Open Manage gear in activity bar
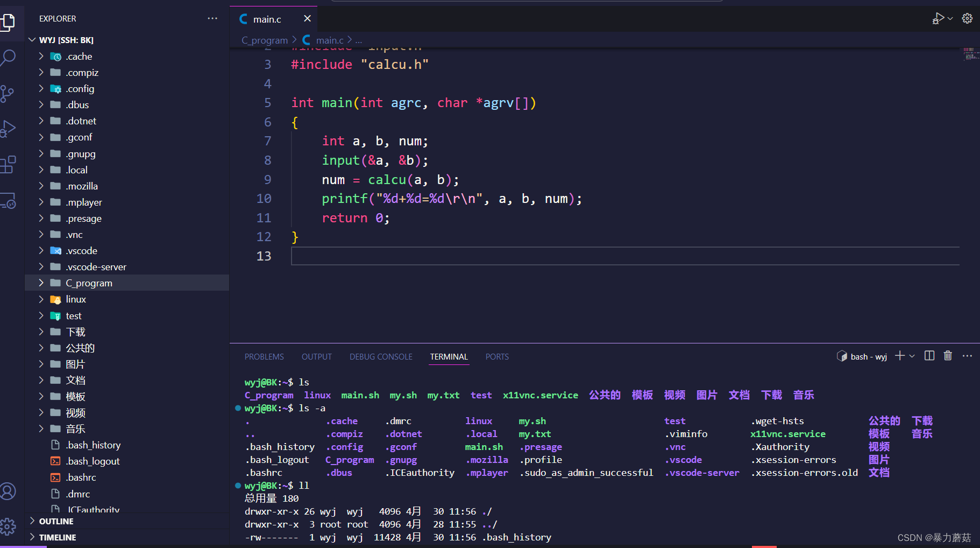Screen dimensions: 980x548 [x=8, y=526]
